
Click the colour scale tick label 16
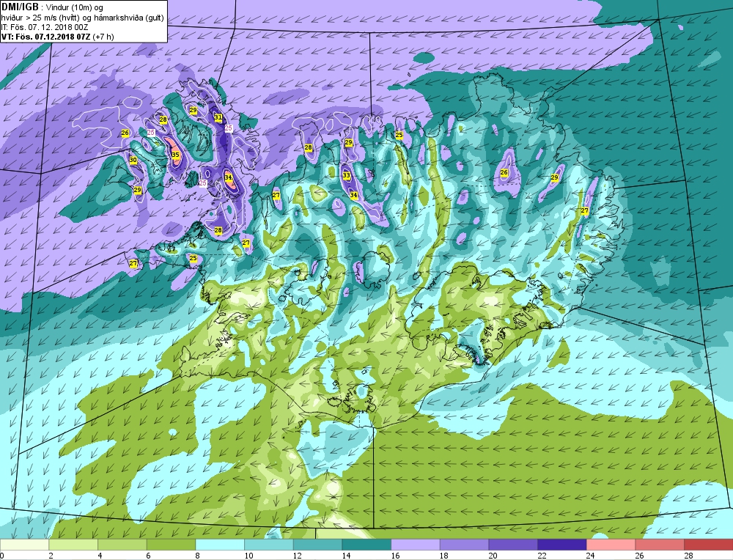pyautogui.click(x=395, y=556)
